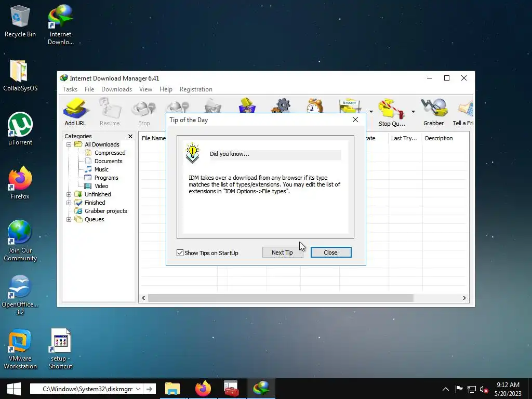Open the Downloads menu
Image resolution: width=532 pixels, height=399 pixels.
117,89
